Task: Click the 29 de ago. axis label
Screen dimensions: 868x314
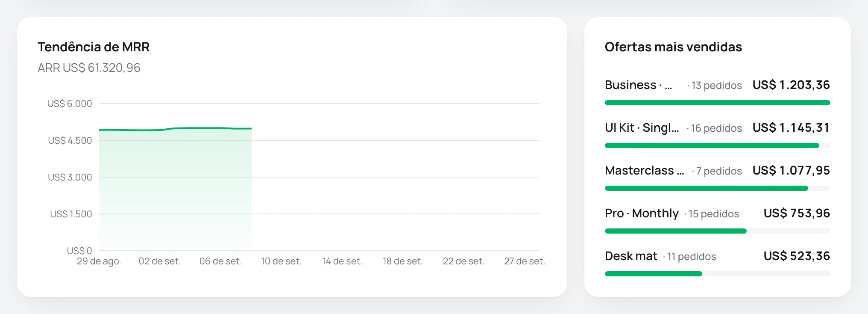Action: click(x=99, y=261)
